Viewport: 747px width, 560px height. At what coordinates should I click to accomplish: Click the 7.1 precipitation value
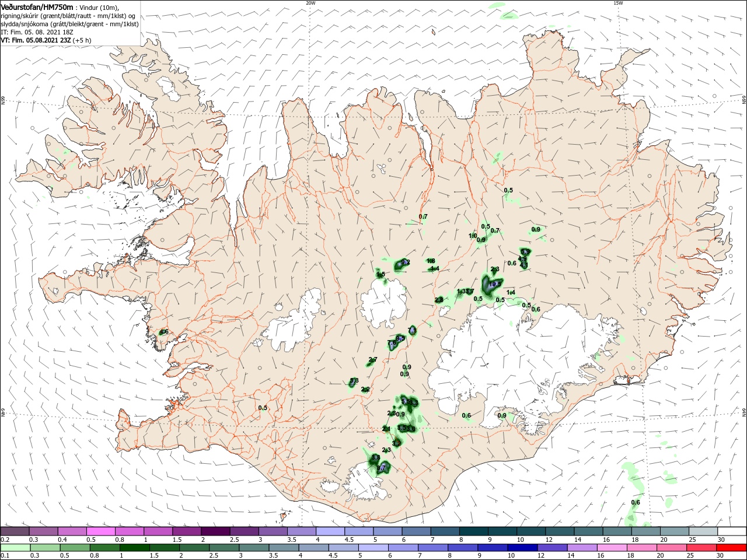point(412,330)
